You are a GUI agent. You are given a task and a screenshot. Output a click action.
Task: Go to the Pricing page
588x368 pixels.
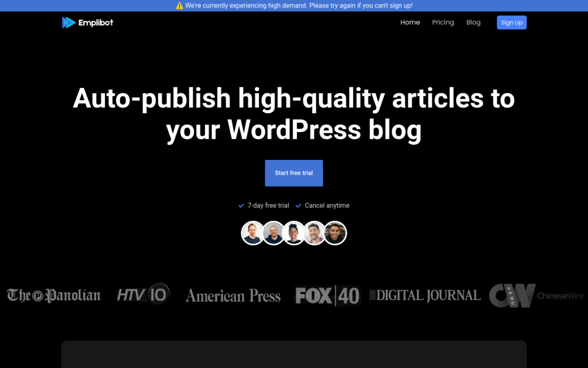tap(443, 22)
